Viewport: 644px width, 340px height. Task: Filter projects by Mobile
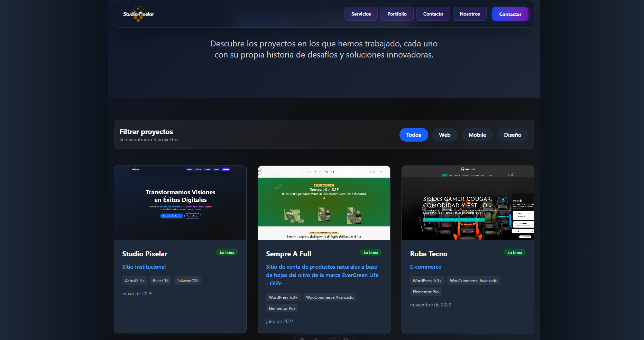click(x=477, y=135)
